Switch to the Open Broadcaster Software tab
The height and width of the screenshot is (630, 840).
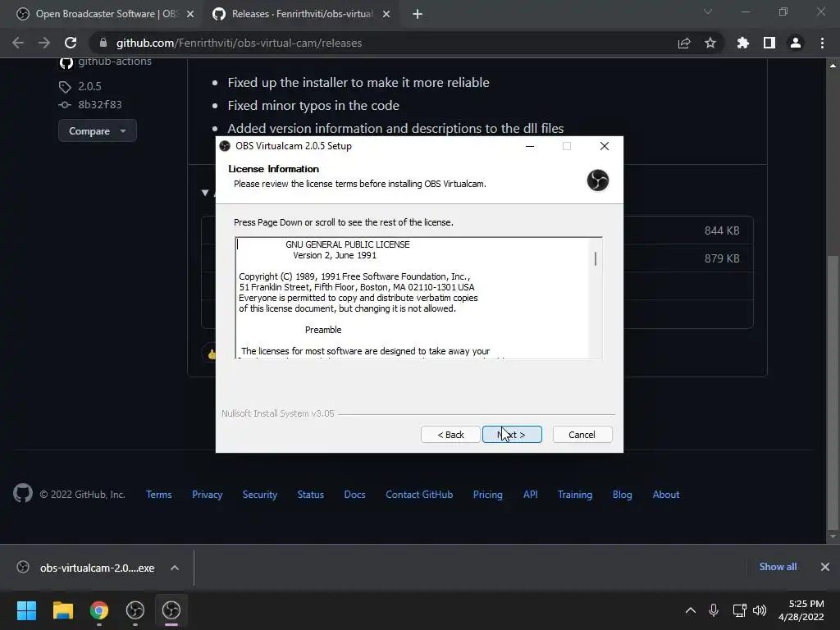point(106,14)
